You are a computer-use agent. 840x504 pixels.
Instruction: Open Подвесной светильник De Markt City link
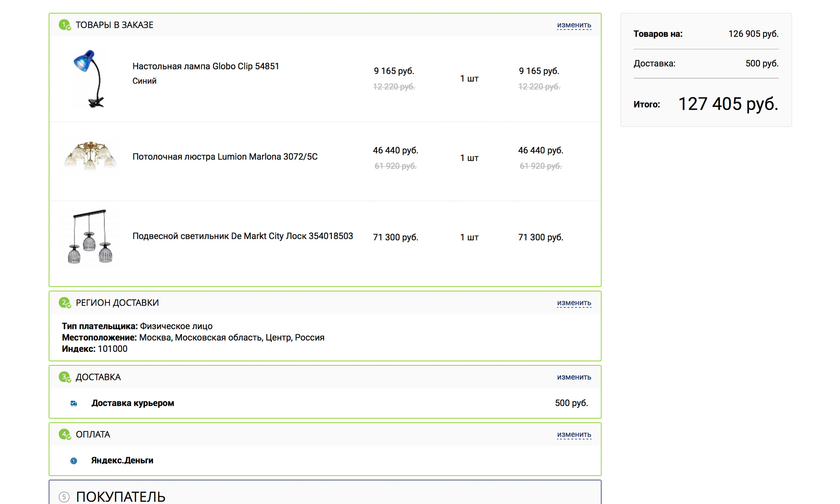[243, 236]
